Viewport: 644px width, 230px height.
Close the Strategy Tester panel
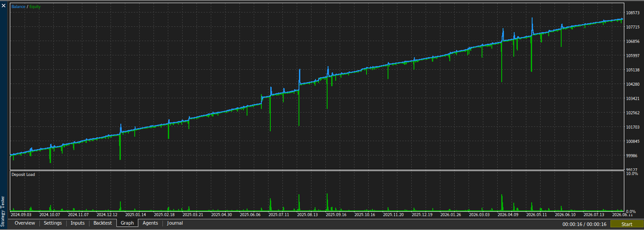click(4, 6)
